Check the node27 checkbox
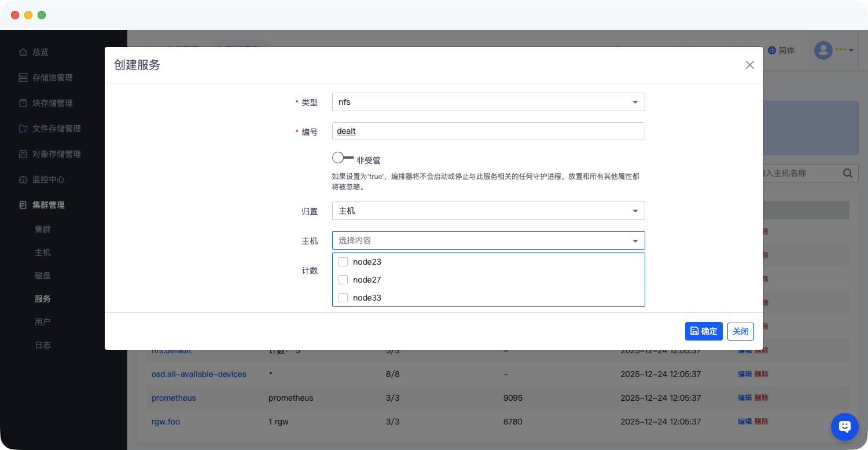868x450 pixels. point(343,280)
